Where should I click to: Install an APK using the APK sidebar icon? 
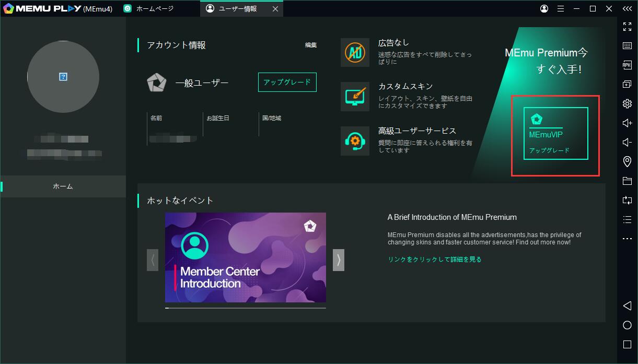(627, 65)
